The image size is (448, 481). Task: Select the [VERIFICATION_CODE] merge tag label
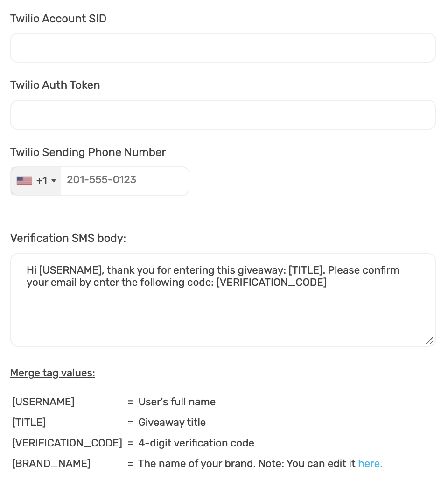(67, 443)
